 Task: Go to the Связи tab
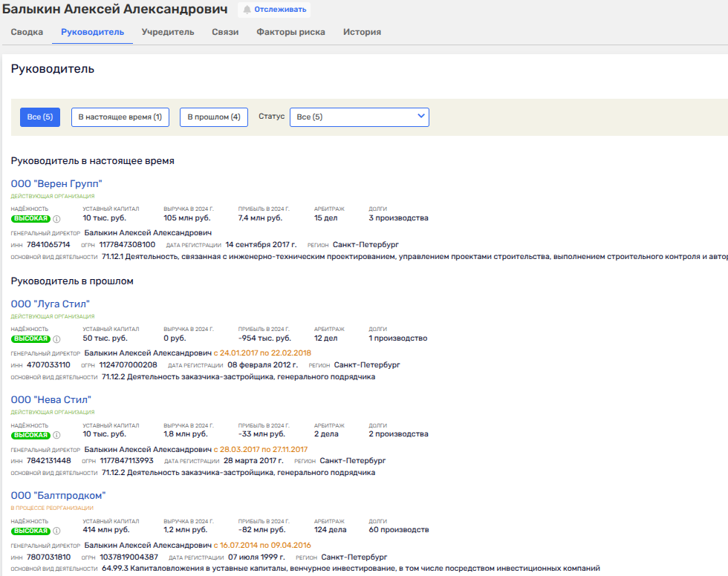pyautogui.click(x=225, y=33)
